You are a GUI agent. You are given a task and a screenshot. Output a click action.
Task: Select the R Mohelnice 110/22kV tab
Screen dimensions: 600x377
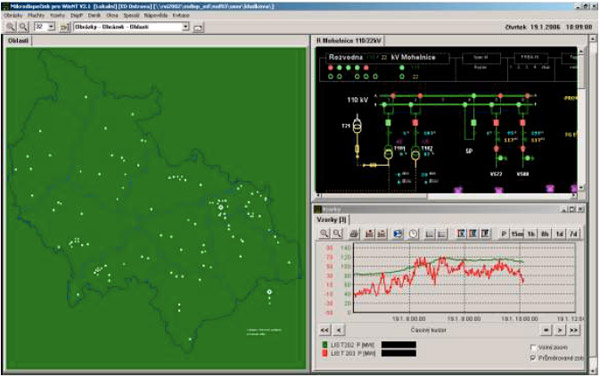[349, 41]
